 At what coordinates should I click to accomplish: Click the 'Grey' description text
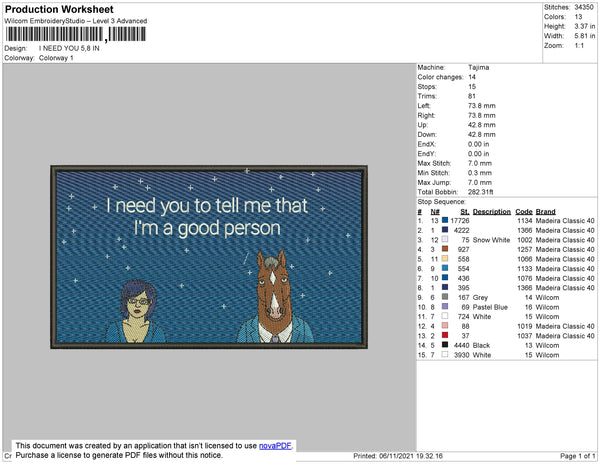pyautogui.click(x=480, y=297)
